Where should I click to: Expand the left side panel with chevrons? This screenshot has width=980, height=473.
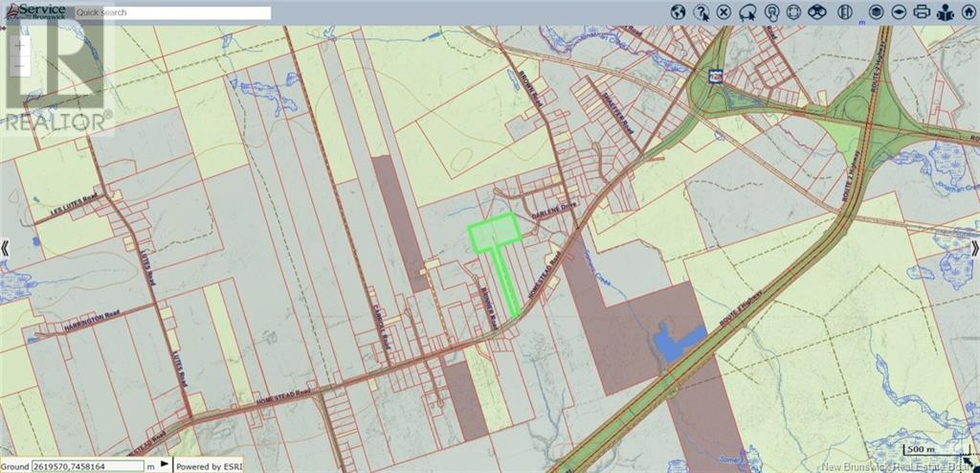pos(6,248)
